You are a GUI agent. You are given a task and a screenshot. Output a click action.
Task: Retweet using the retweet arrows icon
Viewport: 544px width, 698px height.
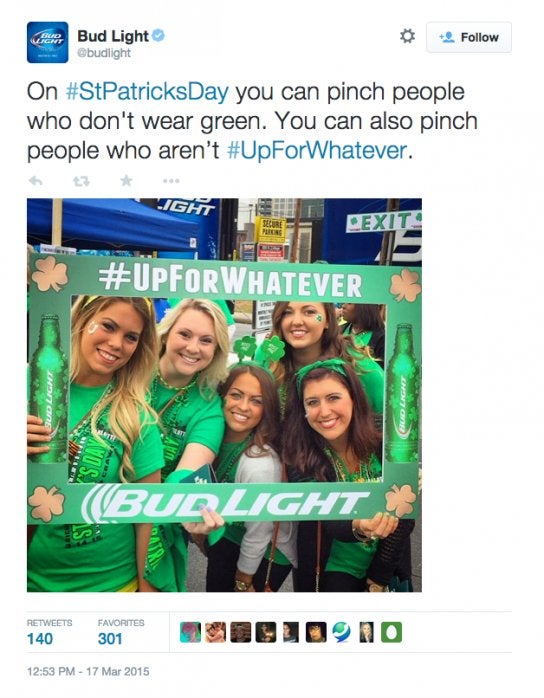[81, 181]
